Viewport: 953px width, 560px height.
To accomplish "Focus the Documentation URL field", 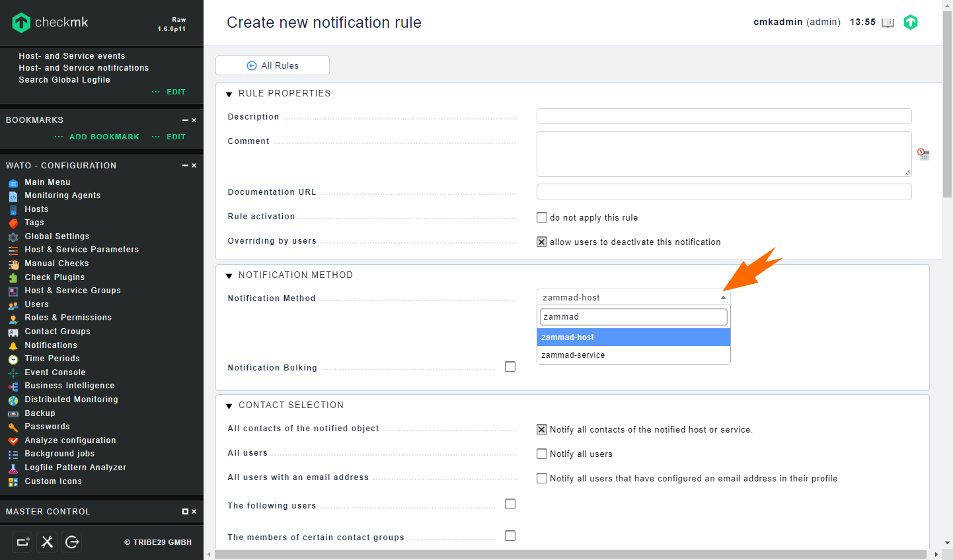I will pyautogui.click(x=724, y=192).
